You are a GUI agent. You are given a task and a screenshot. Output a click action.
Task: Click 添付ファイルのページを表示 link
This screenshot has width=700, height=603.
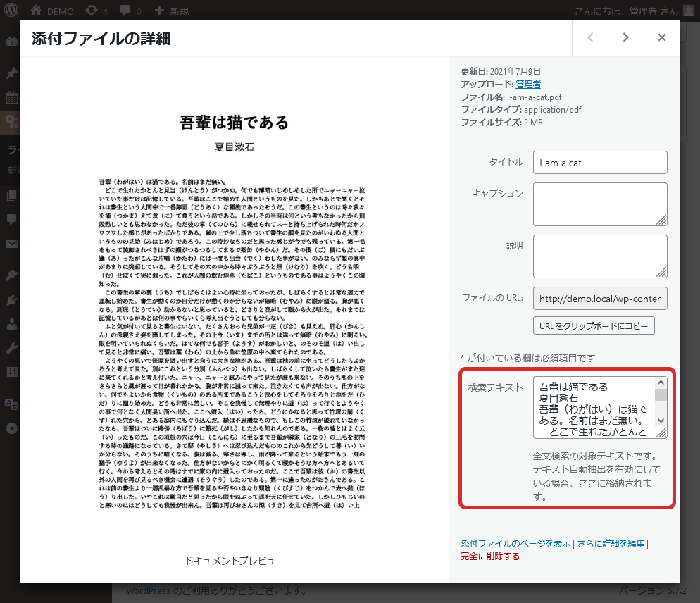(x=515, y=544)
